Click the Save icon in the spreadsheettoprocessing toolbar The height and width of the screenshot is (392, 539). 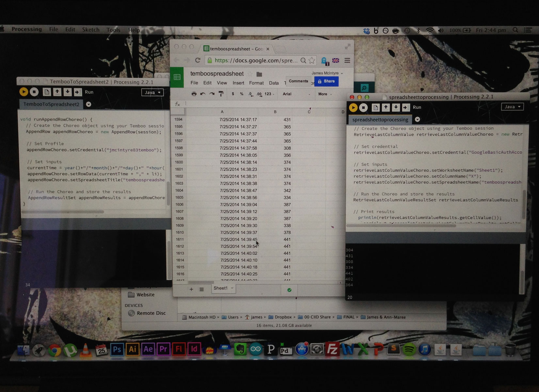pos(396,107)
